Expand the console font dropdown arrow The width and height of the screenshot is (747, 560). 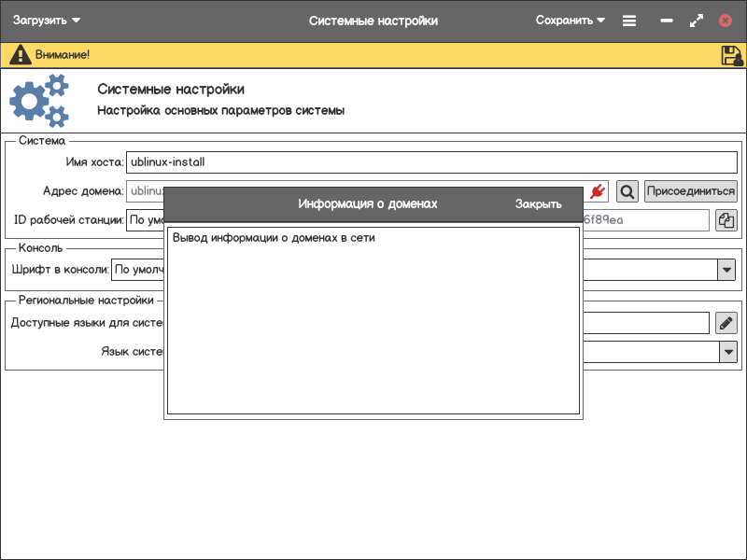coord(726,270)
